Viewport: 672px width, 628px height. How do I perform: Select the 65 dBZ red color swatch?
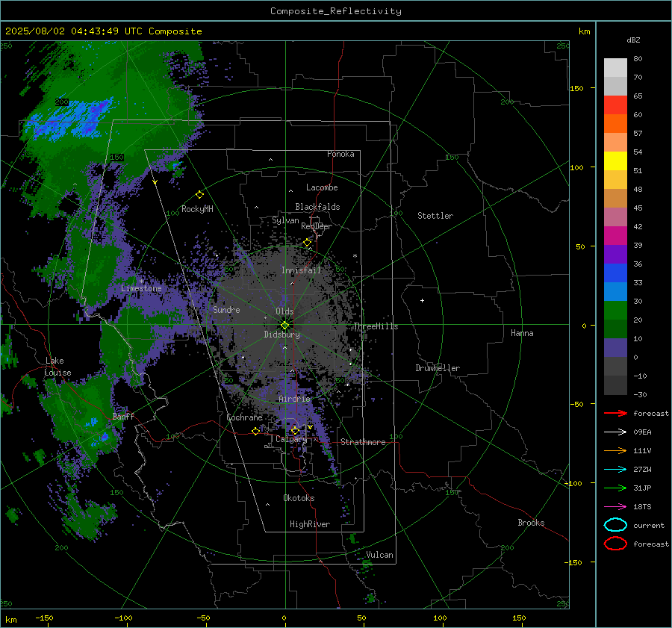(615, 105)
